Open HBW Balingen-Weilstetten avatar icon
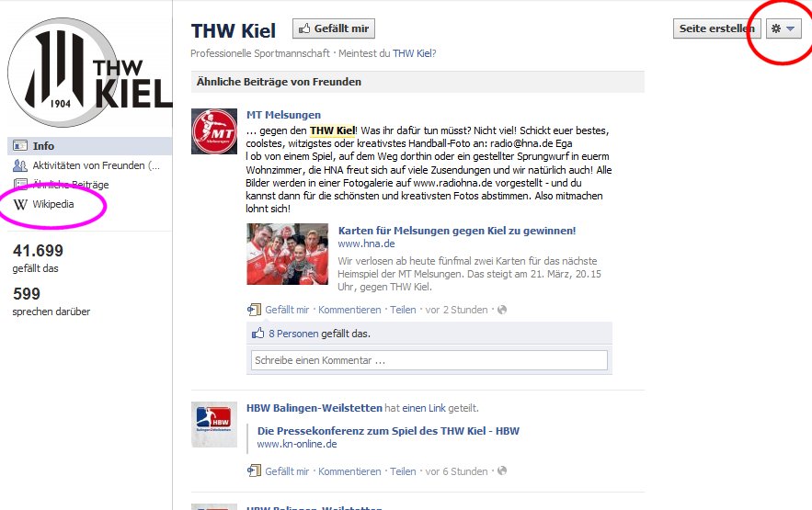 click(x=214, y=425)
